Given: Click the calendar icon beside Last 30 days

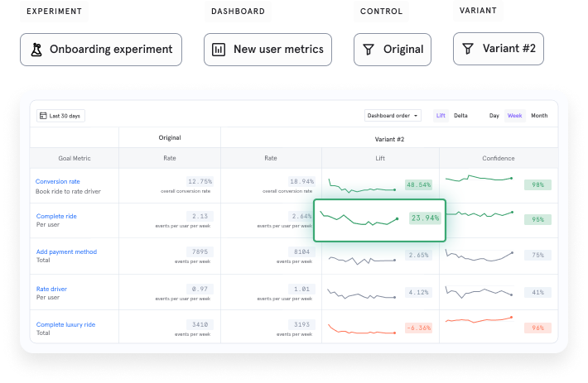Looking at the screenshot, I should tap(43, 116).
